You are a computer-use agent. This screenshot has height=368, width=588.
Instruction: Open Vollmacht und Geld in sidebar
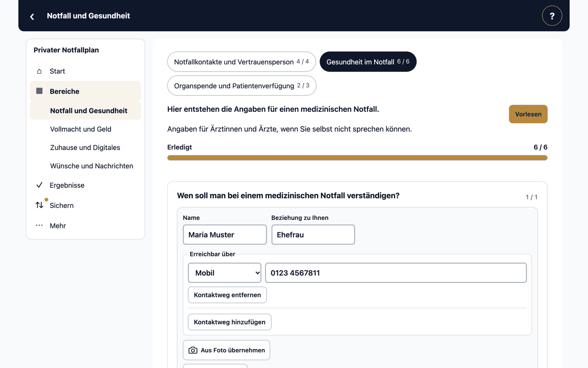81,129
